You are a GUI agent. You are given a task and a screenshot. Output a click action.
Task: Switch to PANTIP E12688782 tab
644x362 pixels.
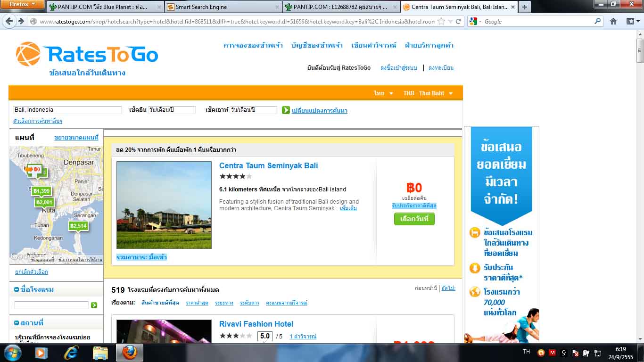pos(340,7)
